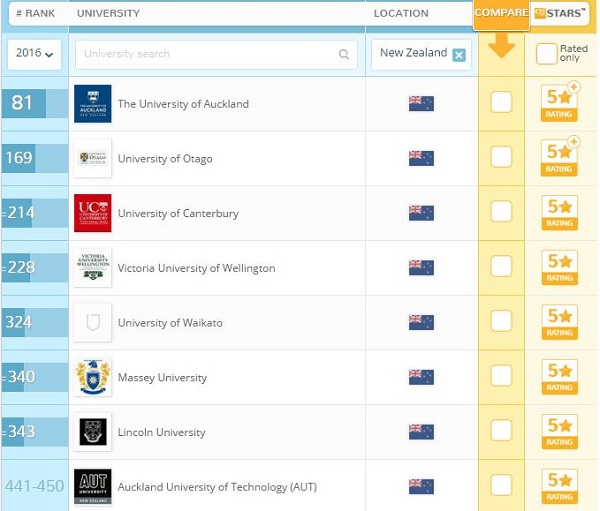Click the COMPARE column header

(501, 13)
